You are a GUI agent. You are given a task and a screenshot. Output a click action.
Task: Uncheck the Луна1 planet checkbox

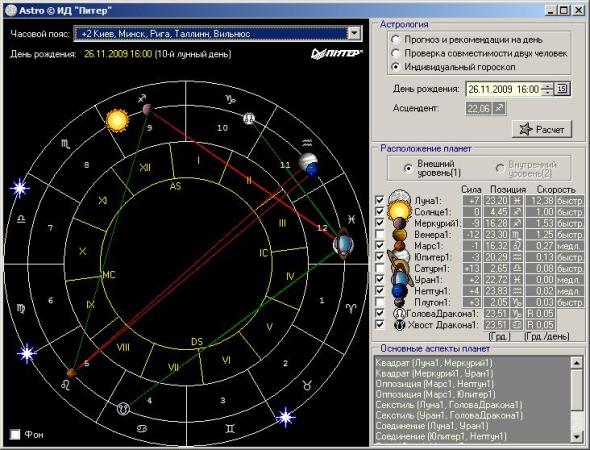[x=380, y=200]
